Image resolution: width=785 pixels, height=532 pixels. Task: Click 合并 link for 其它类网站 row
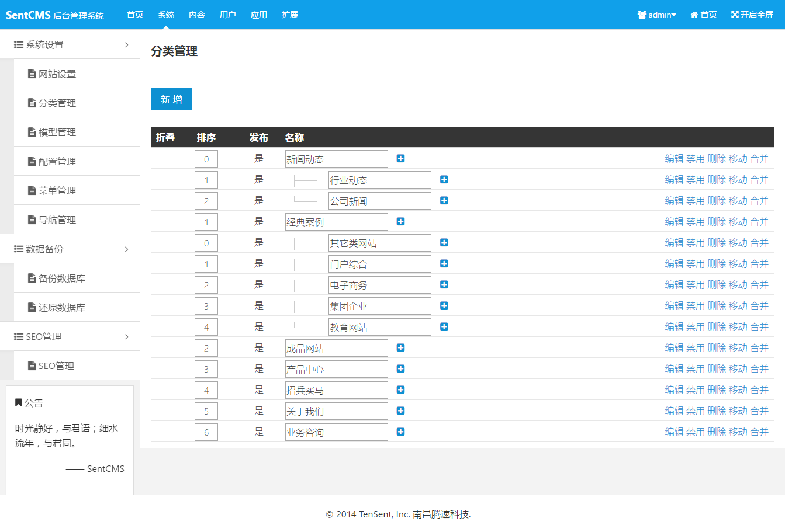click(759, 242)
